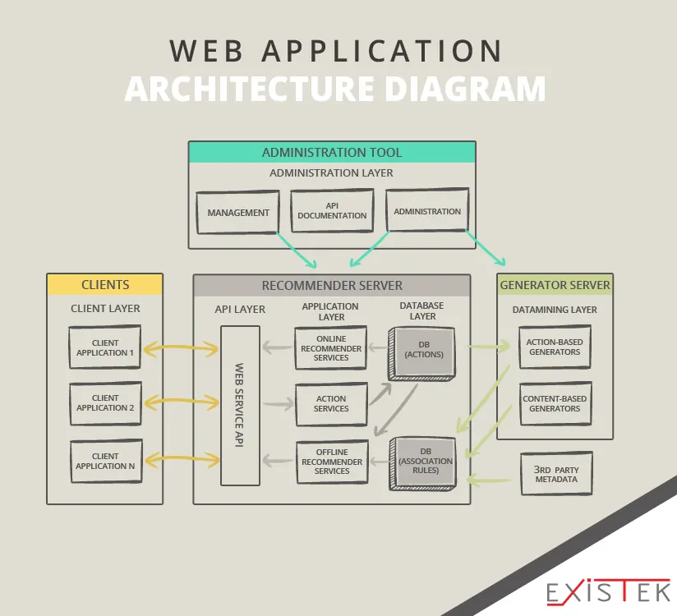Viewport: 677px width, 616px height.
Task: Toggle the Offline Recommender Services block
Action: coord(330,462)
